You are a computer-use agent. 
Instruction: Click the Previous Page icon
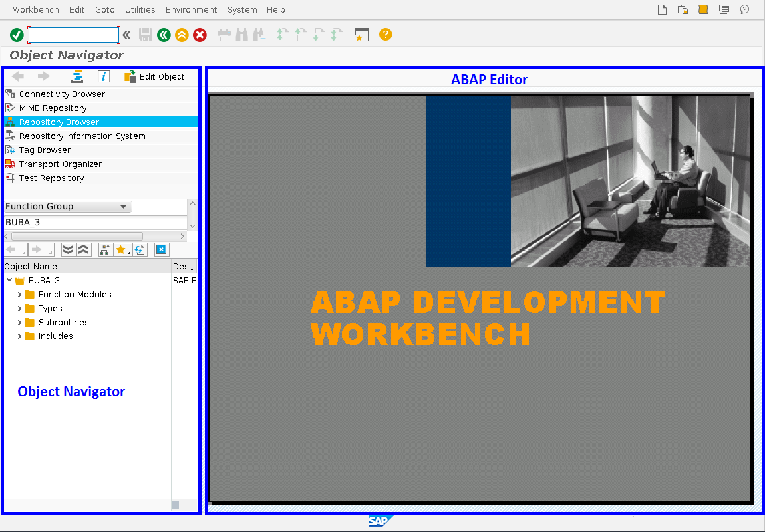[x=301, y=35]
